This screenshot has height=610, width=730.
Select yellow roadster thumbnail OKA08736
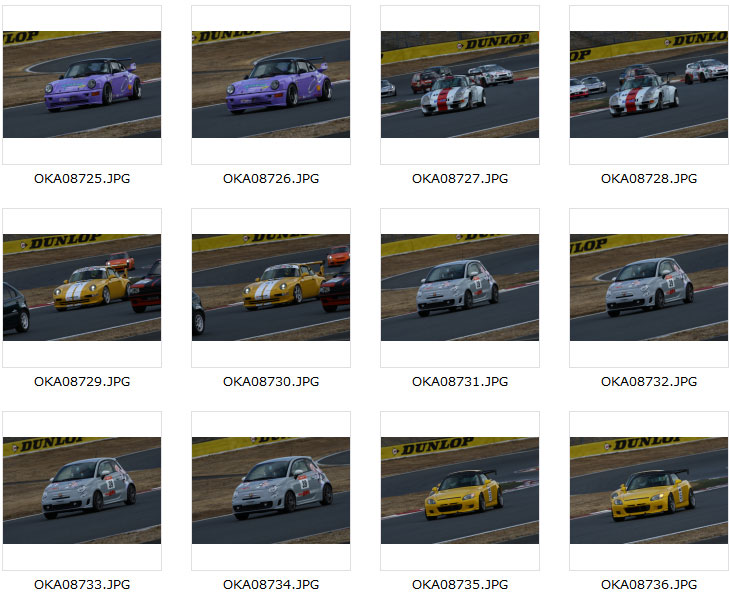click(x=649, y=490)
